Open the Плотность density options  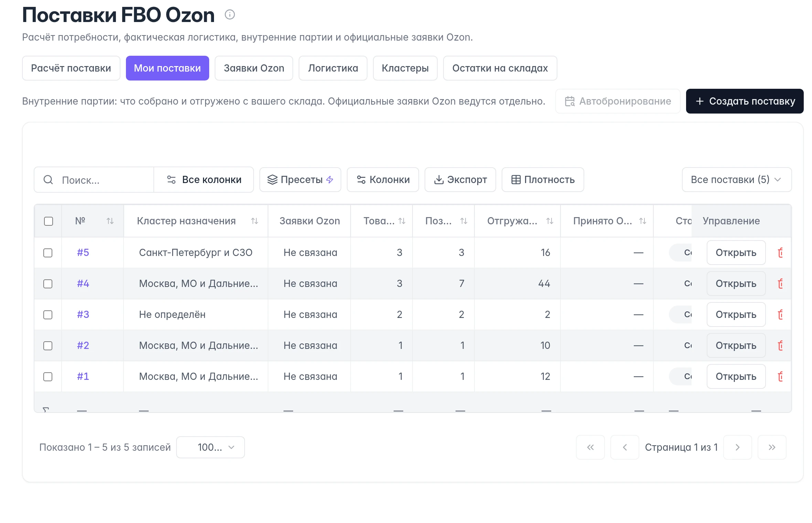point(543,180)
